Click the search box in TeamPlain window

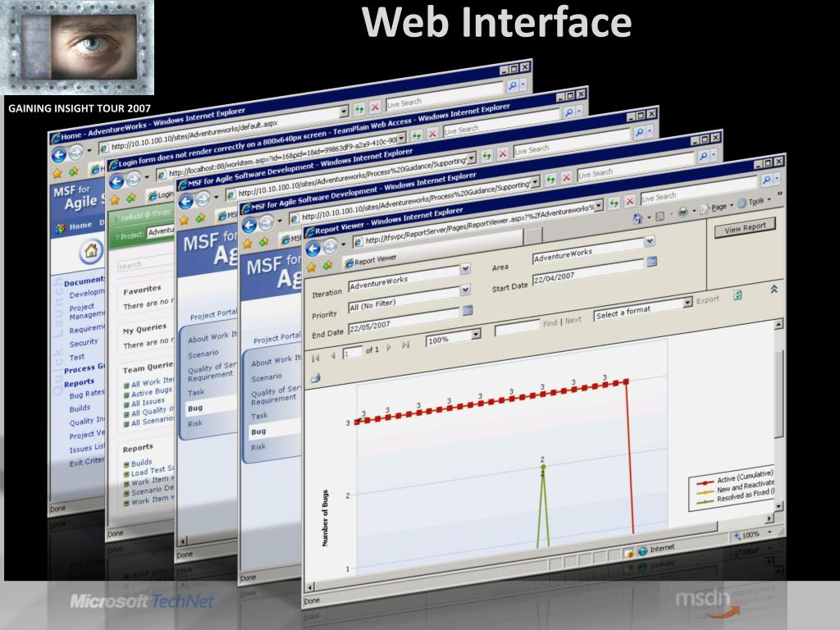144,263
